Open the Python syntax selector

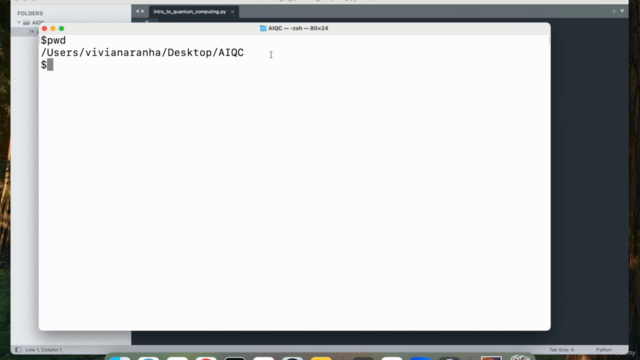tap(604, 350)
